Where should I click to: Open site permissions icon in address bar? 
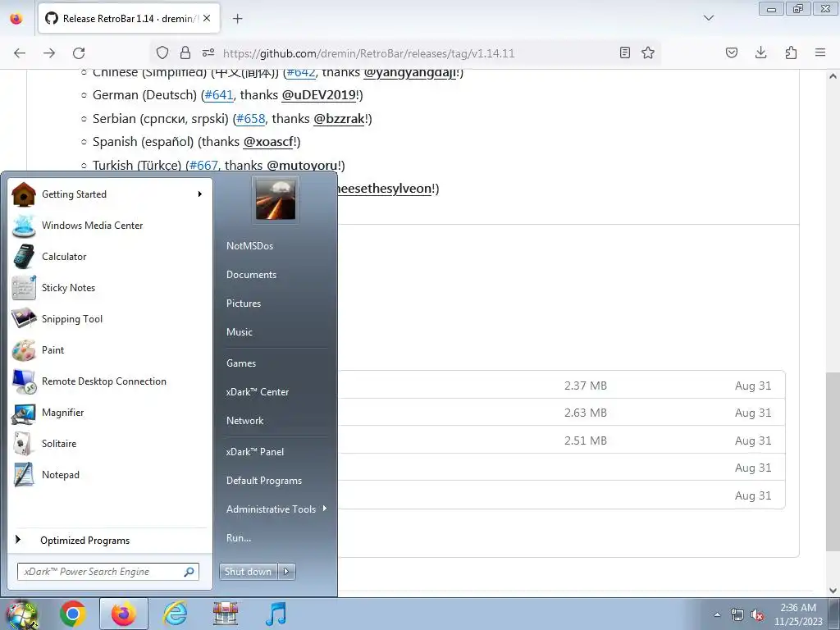point(208,53)
